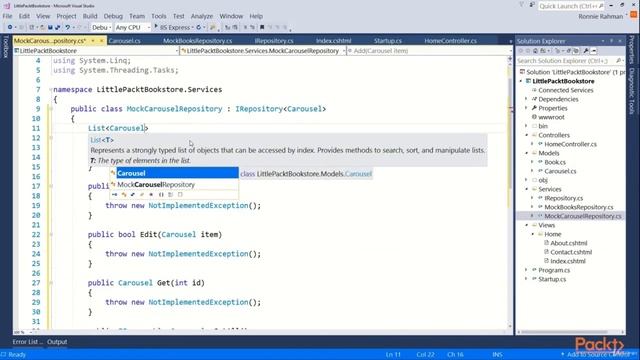Click the Save All toolbar icon
Image resolution: width=640 pixels, height=360 pixels.
pos(58,27)
